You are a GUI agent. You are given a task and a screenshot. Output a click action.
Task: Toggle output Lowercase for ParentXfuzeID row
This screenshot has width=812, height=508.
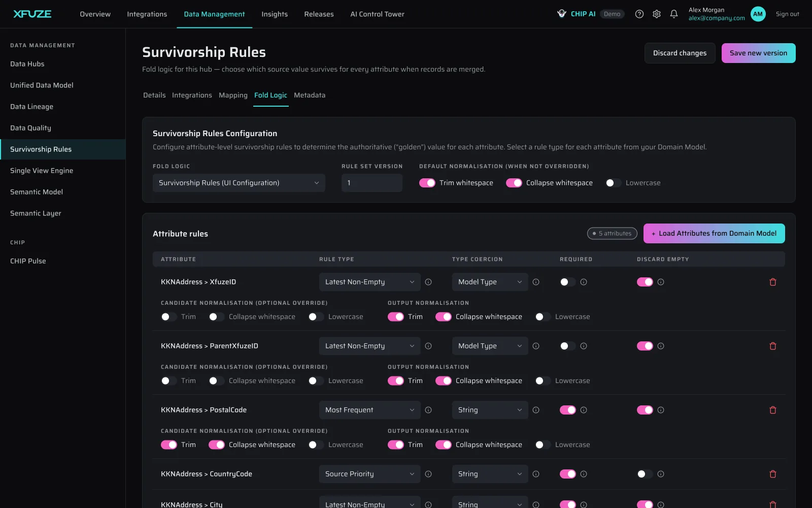pyautogui.click(x=543, y=380)
